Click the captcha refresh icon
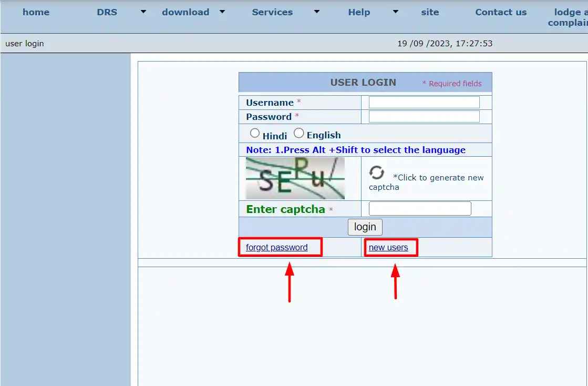The width and height of the screenshot is (588, 386). tap(376, 172)
